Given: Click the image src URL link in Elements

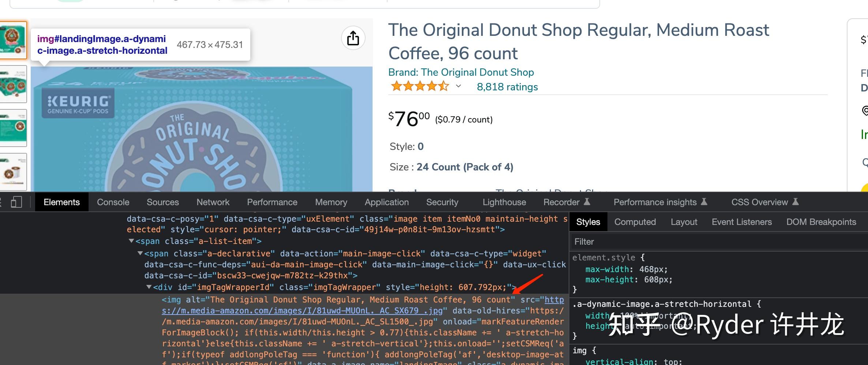Looking at the screenshot, I should pyautogui.click(x=363, y=305).
